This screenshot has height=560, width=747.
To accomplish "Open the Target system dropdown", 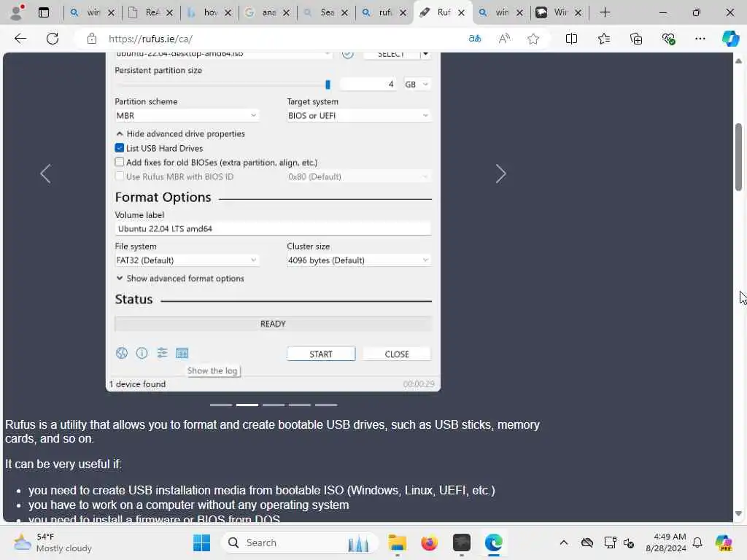I will [x=359, y=115].
